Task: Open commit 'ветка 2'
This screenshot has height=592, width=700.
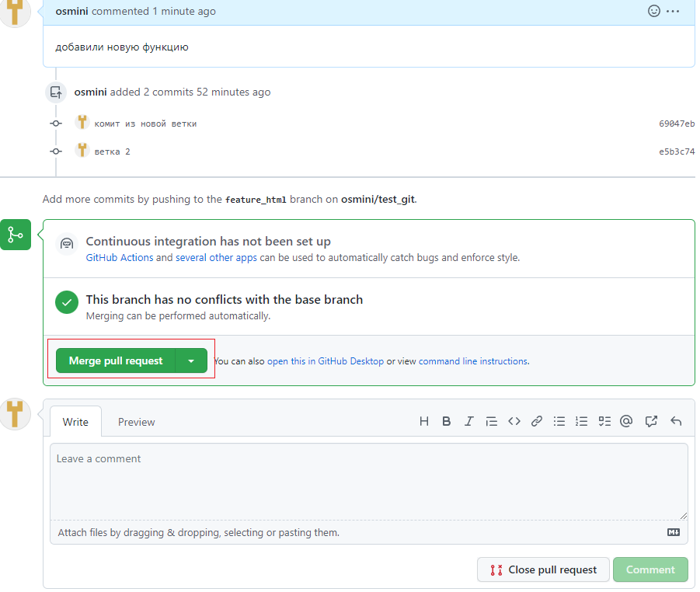Action: click(112, 151)
